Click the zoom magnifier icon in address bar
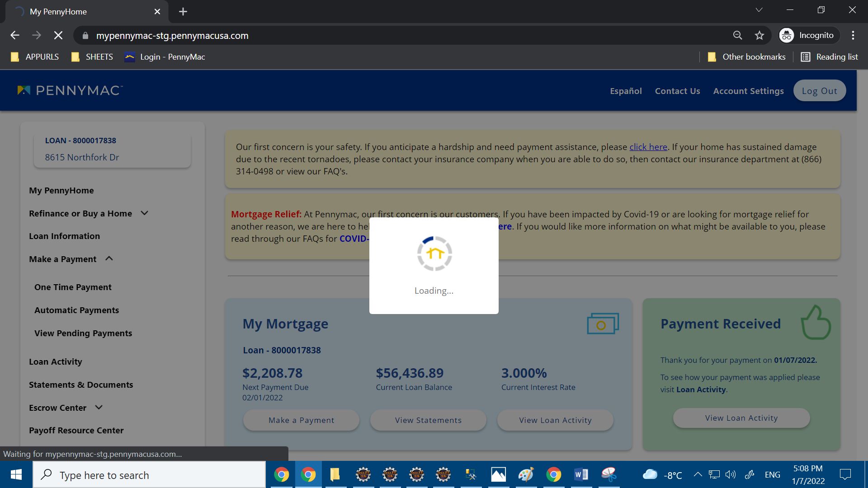Viewport: 868px width, 488px height. [737, 35]
